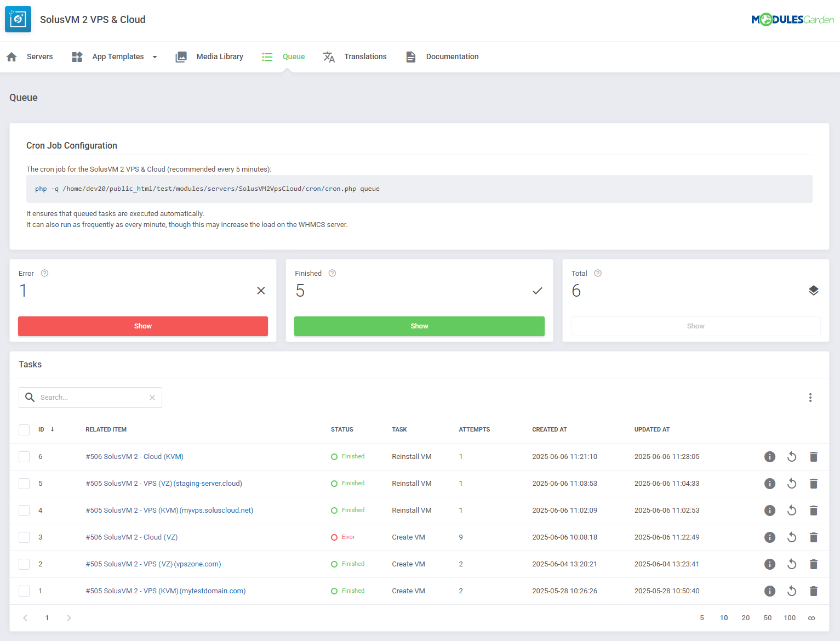
Task: Click the SolusVM module logo icon
Action: coord(18,19)
